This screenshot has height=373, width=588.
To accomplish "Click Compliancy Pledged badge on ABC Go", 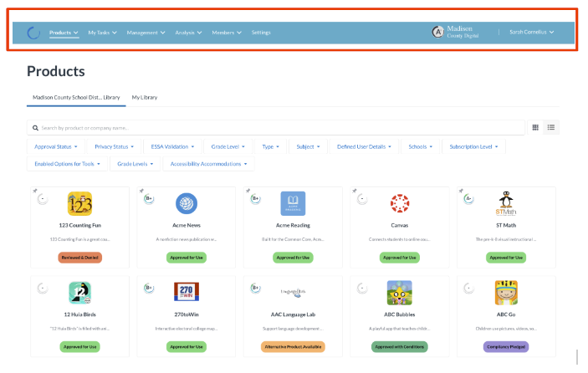I will pyautogui.click(x=506, y=347).
